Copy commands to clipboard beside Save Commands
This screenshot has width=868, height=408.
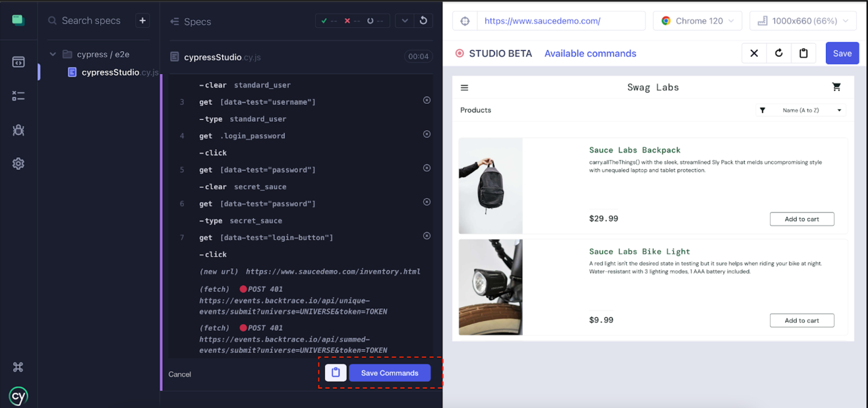(x=335, y=373)
